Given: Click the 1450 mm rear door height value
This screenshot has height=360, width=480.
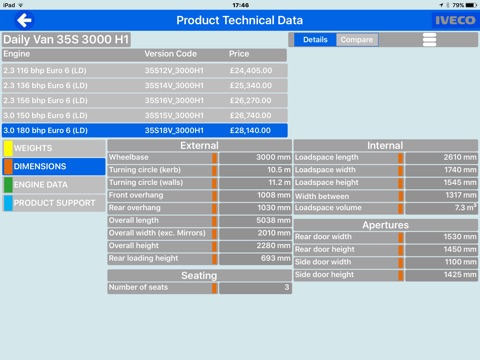Looking at the screenshot, I should tap(460, 249).
